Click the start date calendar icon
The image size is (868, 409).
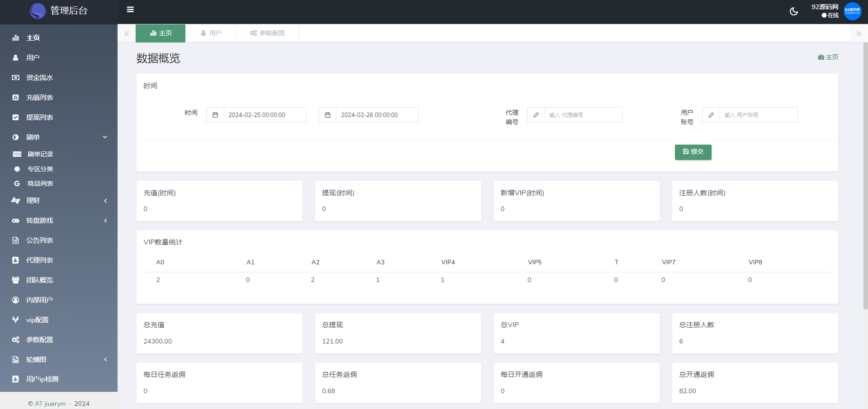[215, 115]
